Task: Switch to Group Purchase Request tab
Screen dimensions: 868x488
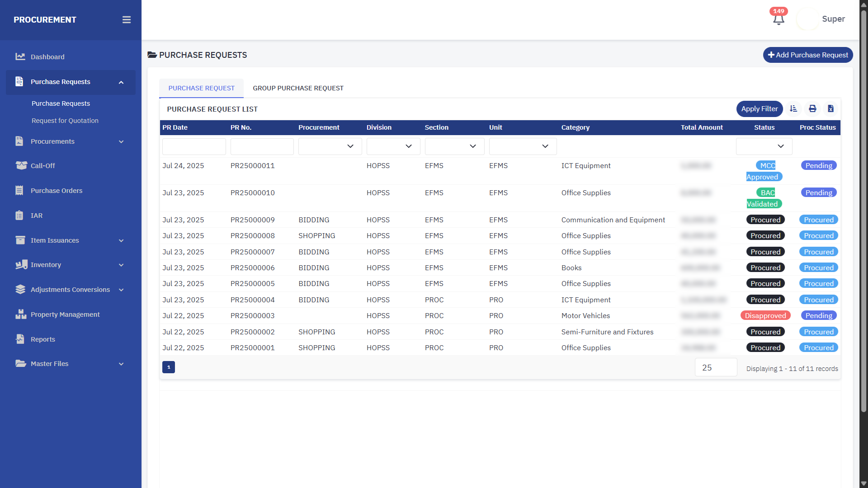Action: point(298,88)
